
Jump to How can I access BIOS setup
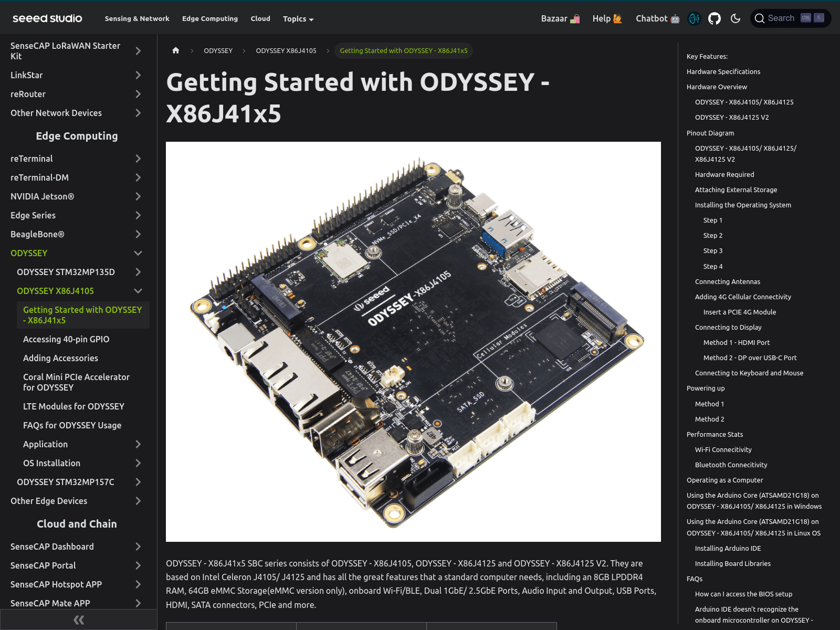[x=743, y=594]
